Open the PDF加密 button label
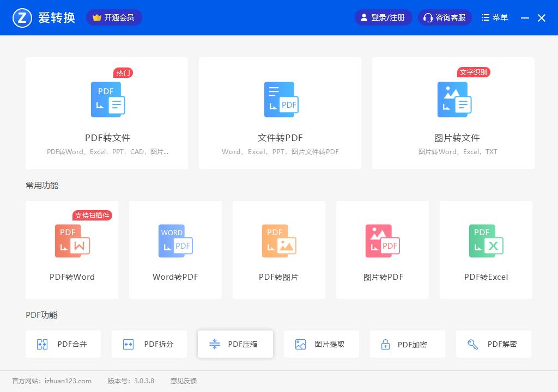558x392 pixels. point(412,345)
